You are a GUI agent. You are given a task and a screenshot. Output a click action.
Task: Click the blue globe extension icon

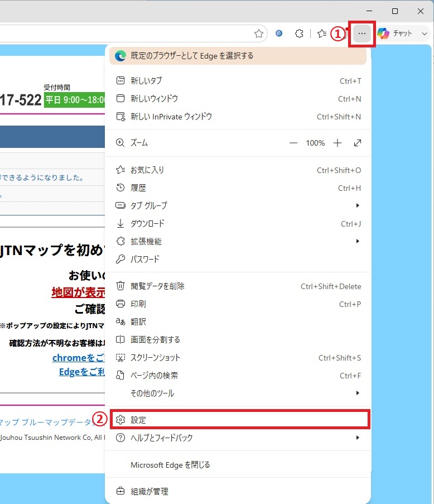[279, 33]
